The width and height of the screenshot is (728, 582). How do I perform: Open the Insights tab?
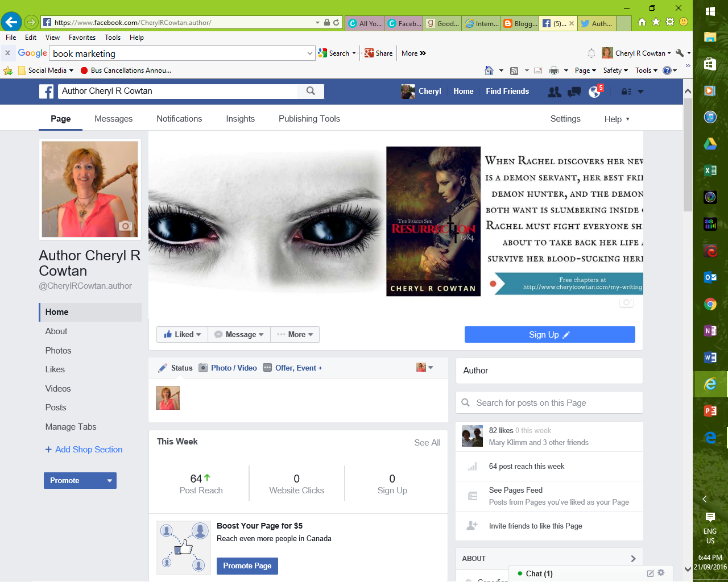click(241, 119)
